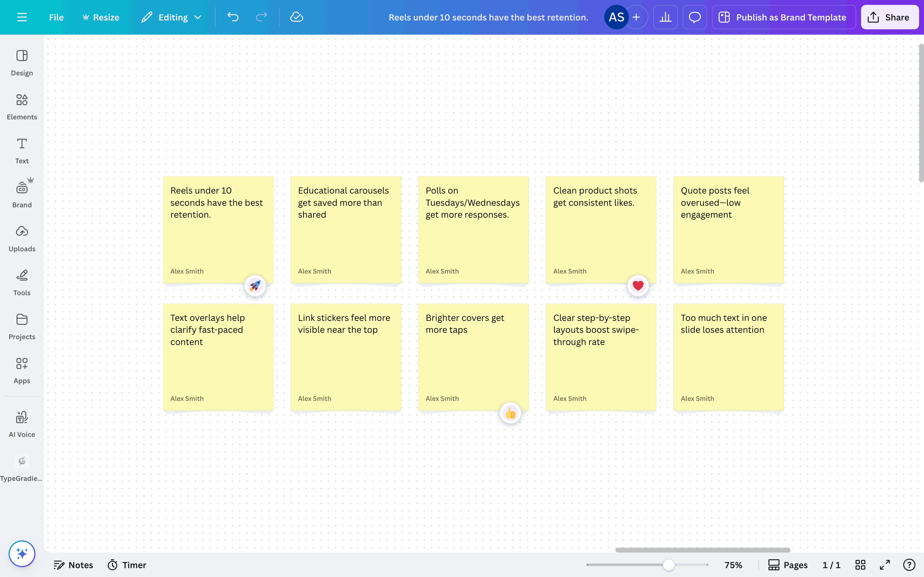Open the Resize menu

click(x=101, y=17)
